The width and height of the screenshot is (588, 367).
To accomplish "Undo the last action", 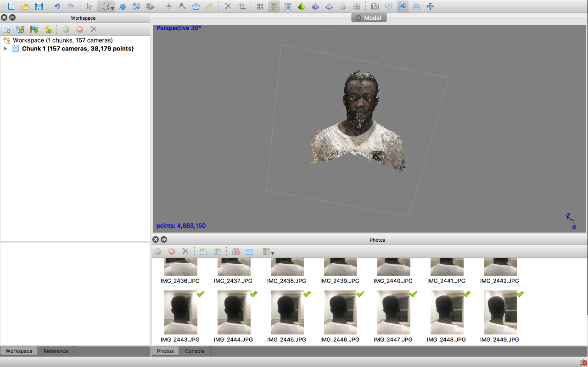I will (57, 6).
